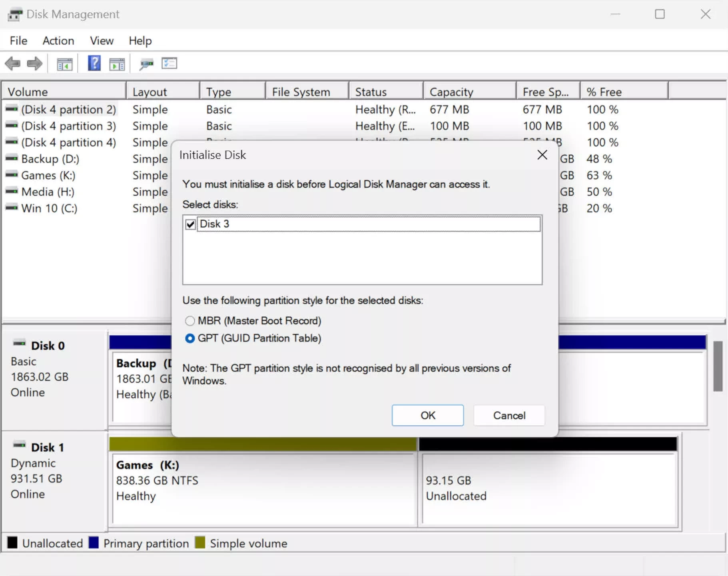Click the 'Healthy (R...' status cell
This screenshot has height=576, width=728.
pos(385,110)
